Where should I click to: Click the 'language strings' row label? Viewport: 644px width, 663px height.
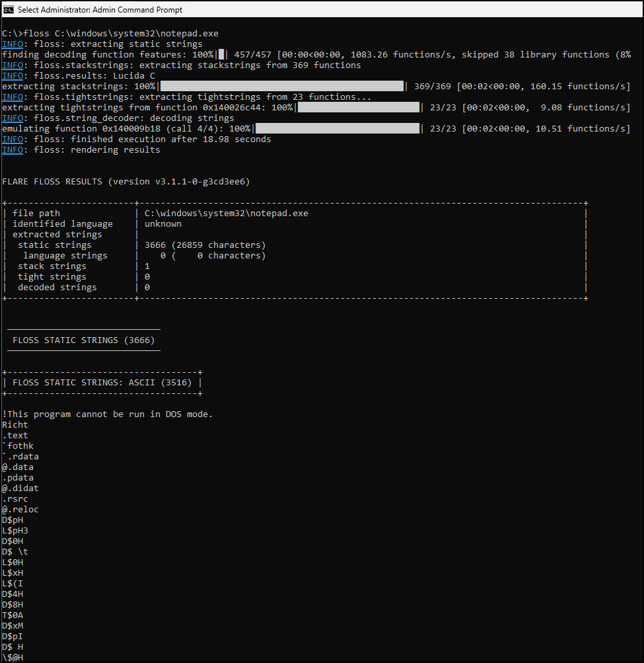pyautogui.click(x=65, y=255)
